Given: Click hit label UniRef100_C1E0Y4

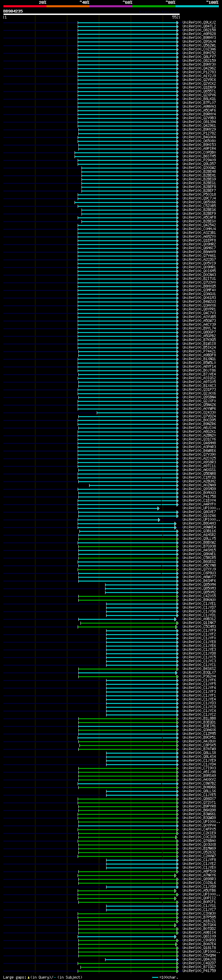Looking at the screenshot, I should pyautogui.click(x=199, y=500).
